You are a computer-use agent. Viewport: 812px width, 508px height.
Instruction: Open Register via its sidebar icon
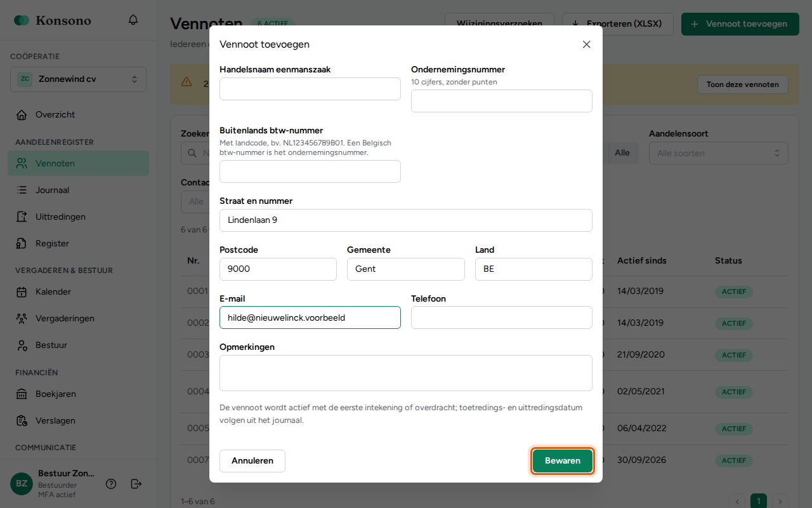tap(22, 243)
